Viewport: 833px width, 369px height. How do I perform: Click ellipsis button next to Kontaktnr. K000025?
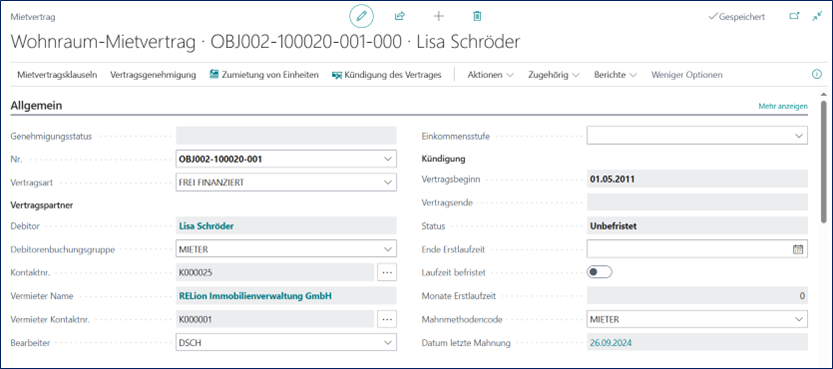click(387, 272)
